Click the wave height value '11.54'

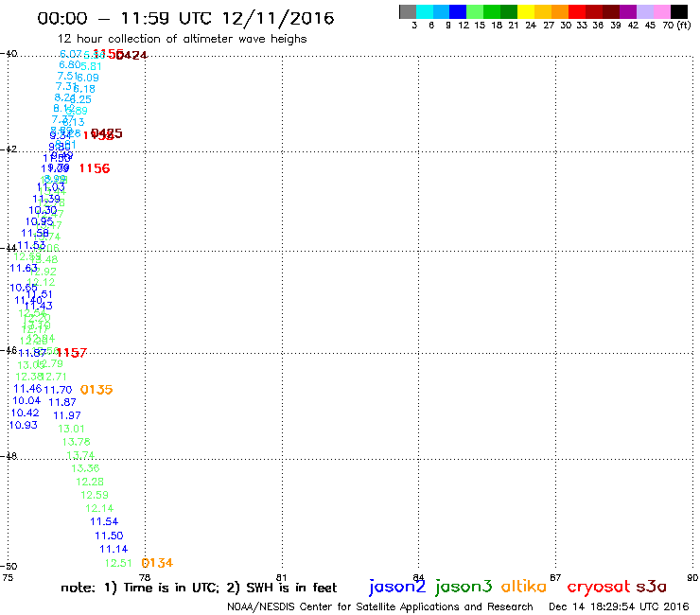pos(104,521)
